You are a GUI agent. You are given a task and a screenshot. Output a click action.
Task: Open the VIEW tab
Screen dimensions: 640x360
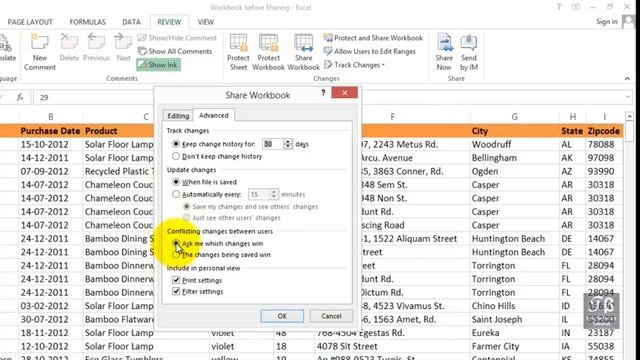[206, 22]
